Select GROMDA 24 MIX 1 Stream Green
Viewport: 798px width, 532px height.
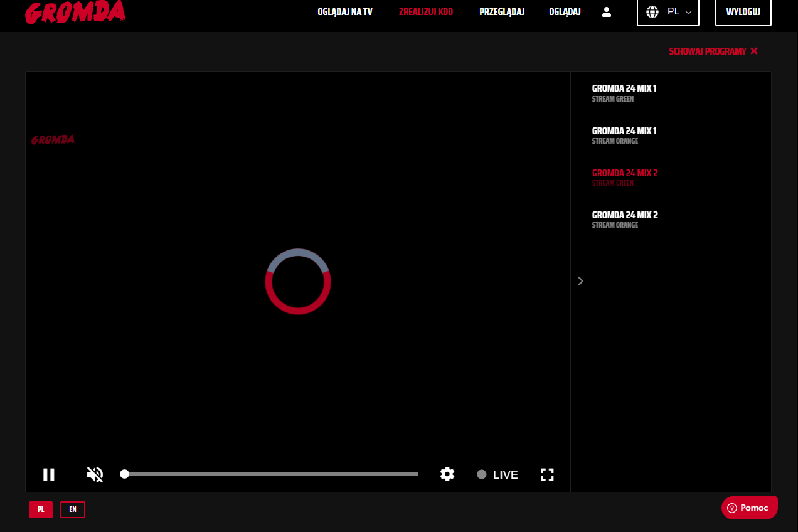[x=681, y=93]
